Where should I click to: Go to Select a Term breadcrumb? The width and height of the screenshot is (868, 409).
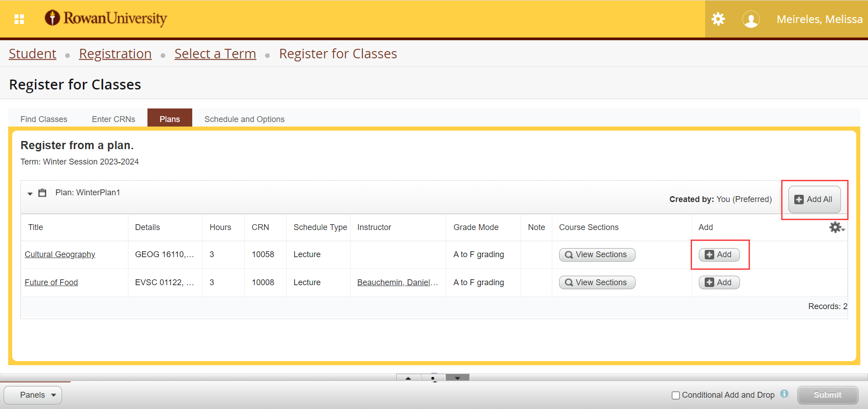pyautogui.click(x=215, y=54)
